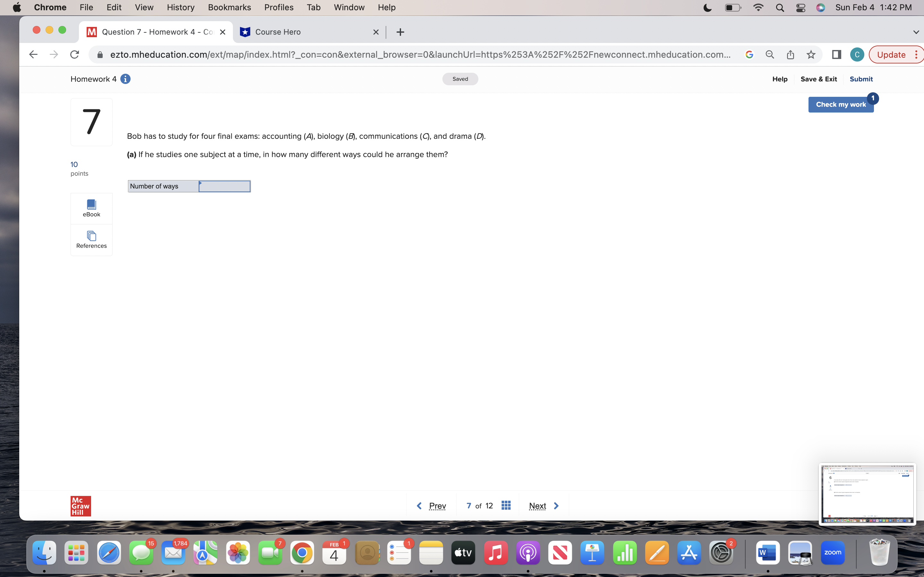924x577 pixels.
Task: Click inside the Number of ways field
Action: 224,186
